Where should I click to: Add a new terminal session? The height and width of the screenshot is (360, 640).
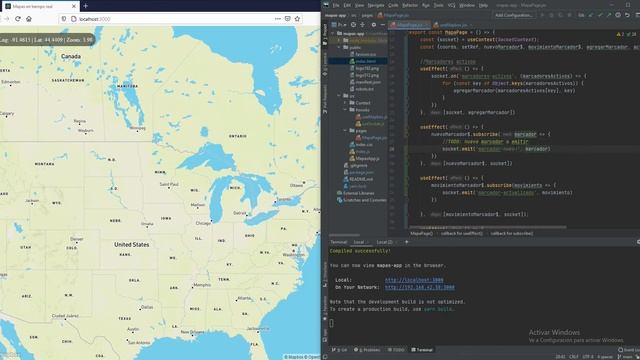(407, 242)
